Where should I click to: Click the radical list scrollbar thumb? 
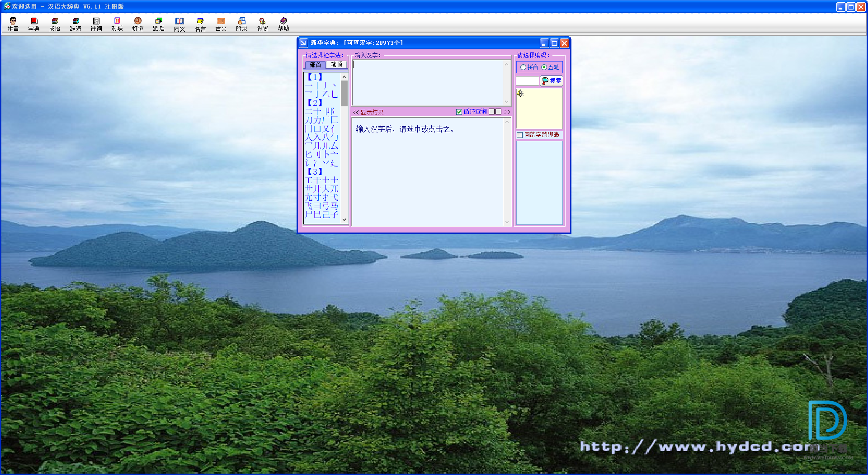click(x=344, y=93)
